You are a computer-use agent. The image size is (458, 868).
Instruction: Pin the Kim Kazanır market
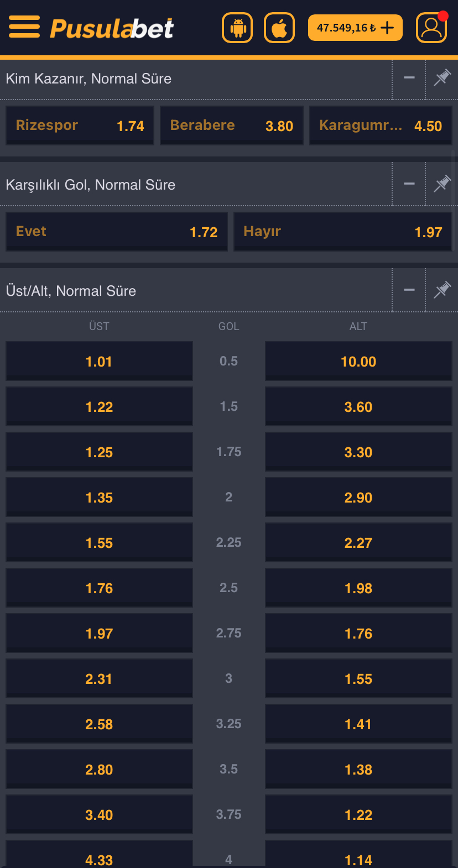442,79
